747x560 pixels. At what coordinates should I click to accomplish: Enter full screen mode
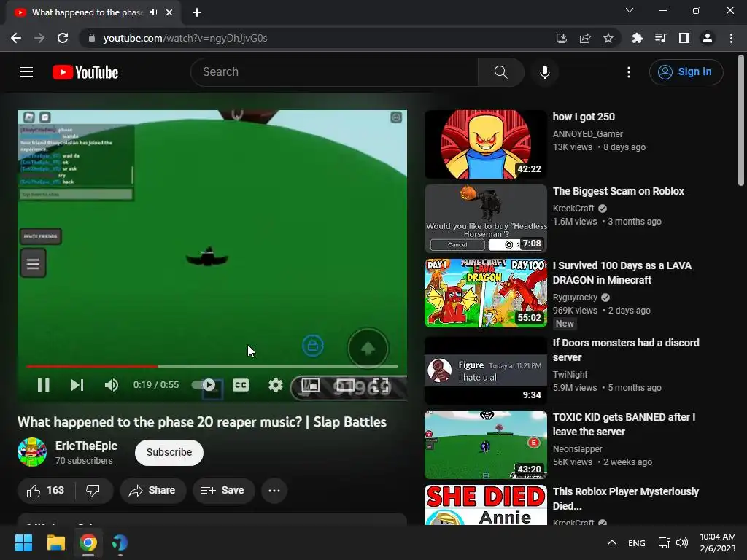381,385
